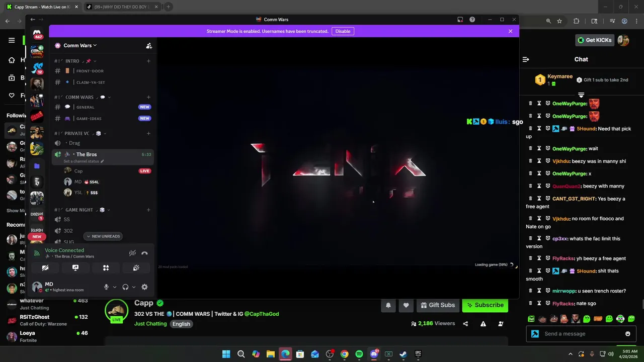Toggle noise suppression in Voice Connected panel
The height and width of the screenshot is (362, 644).
[x=132, y=253]
